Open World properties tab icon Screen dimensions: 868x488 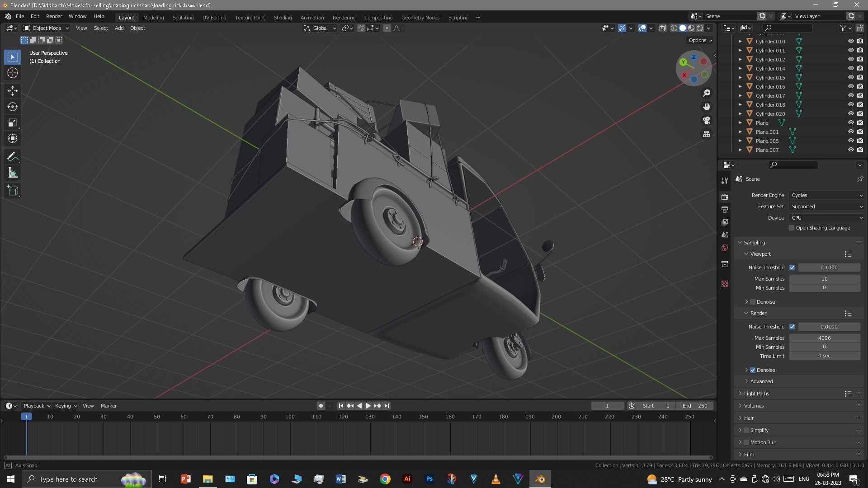click(x=725, y=248)
